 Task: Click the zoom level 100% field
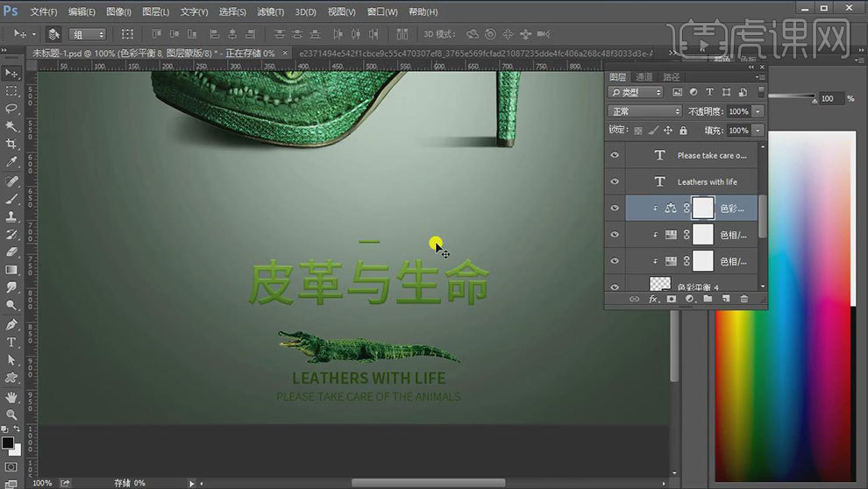(x=42, y=483)
